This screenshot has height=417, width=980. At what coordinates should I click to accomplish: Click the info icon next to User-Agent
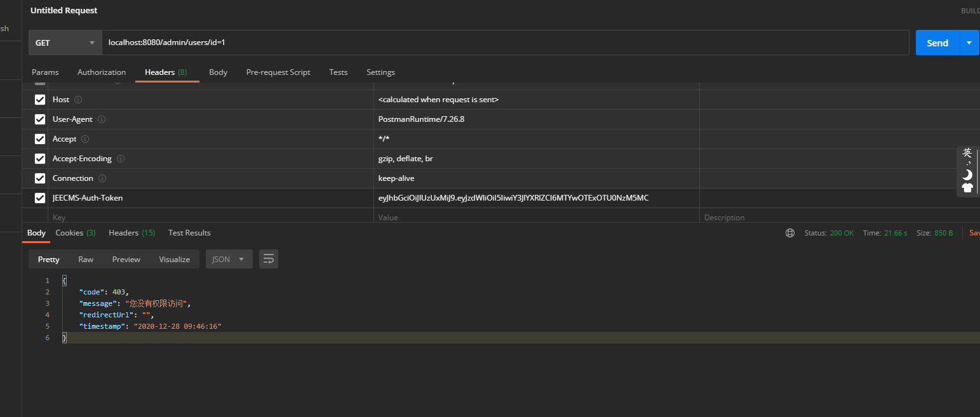tap(102, 119)
